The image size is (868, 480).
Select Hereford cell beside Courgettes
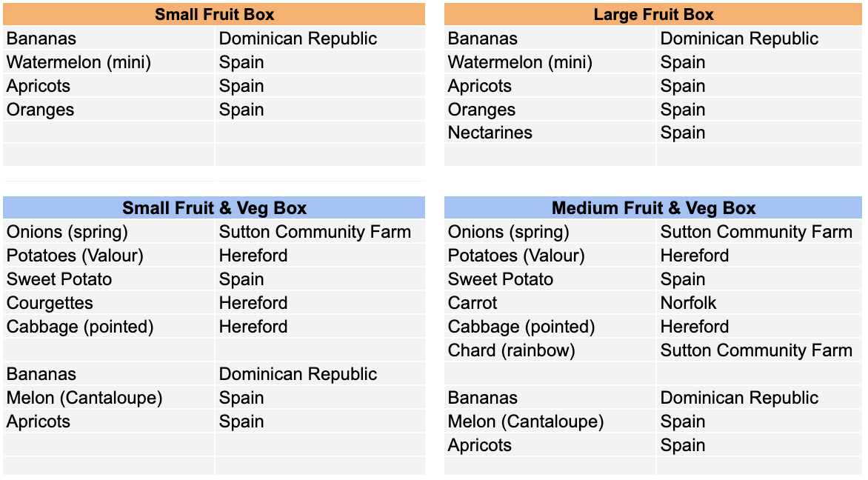click(320, 303)
